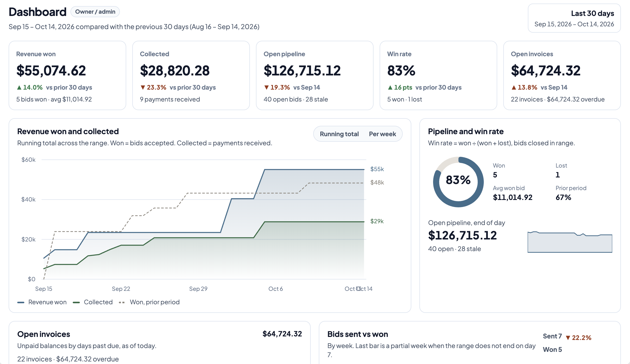This screenshot has height=364, width=630.
Task: Click the red down triangle beside 23.3%
Action: (x=143, y=88)
